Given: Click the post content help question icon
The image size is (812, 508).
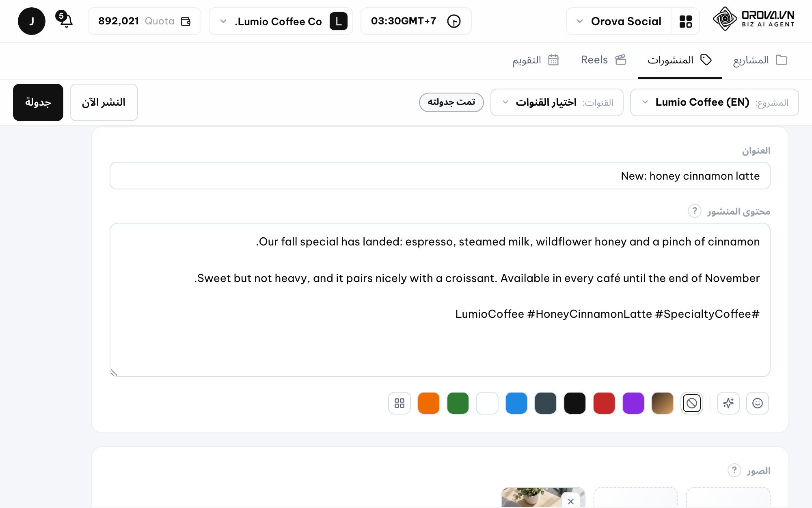Looking at the screenshot, I should (695, 211).
